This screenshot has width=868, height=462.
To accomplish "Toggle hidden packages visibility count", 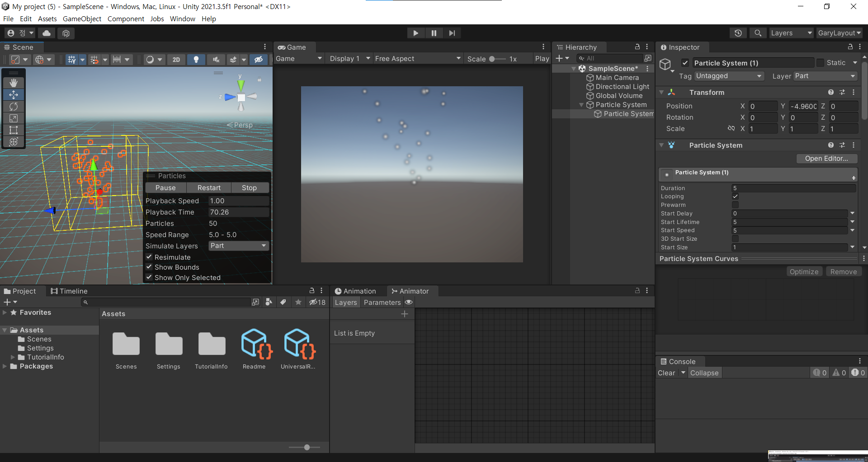I will (317, 302).
